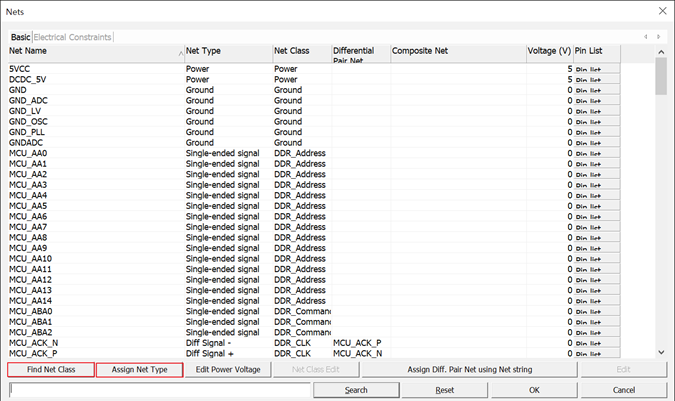Click the Find Net Class button

pyautogui.click(x=51, y=370)
